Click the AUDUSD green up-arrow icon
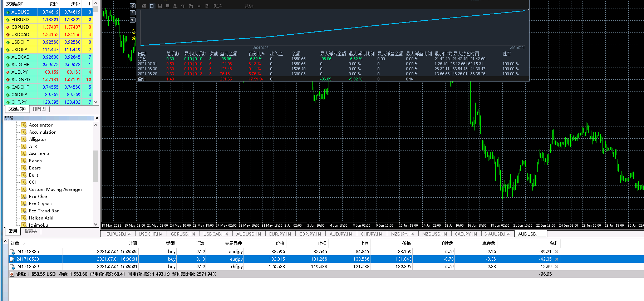This screenshot has width=644, height=301. pyautogui.click(x=8, y=12)
